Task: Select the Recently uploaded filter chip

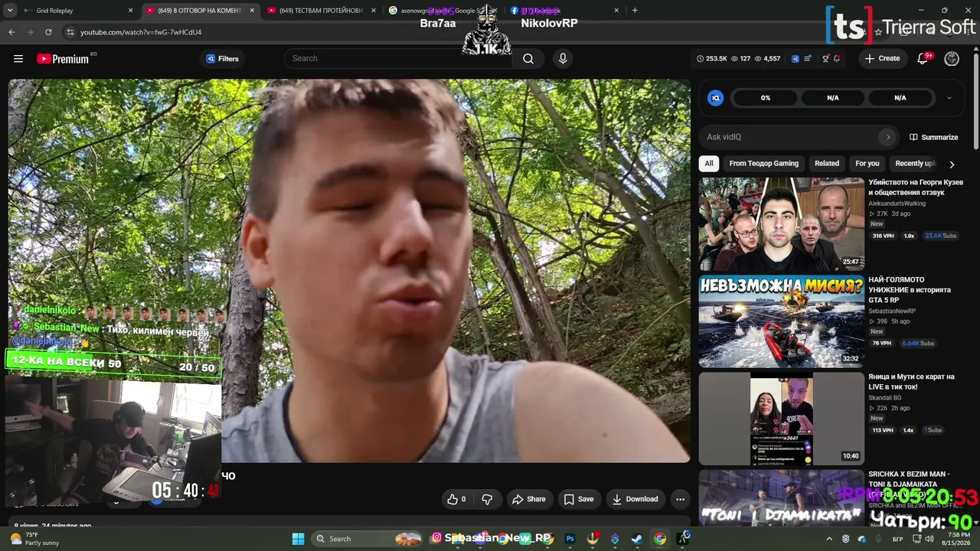Action: [x=914, y=164]
